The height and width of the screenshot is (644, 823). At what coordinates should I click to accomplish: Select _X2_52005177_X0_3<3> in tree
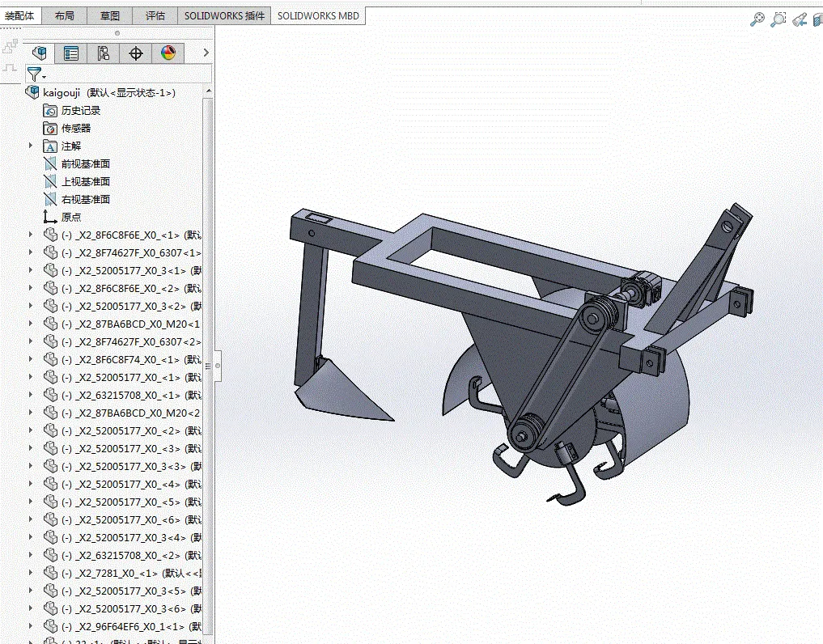tap(131, 467)
